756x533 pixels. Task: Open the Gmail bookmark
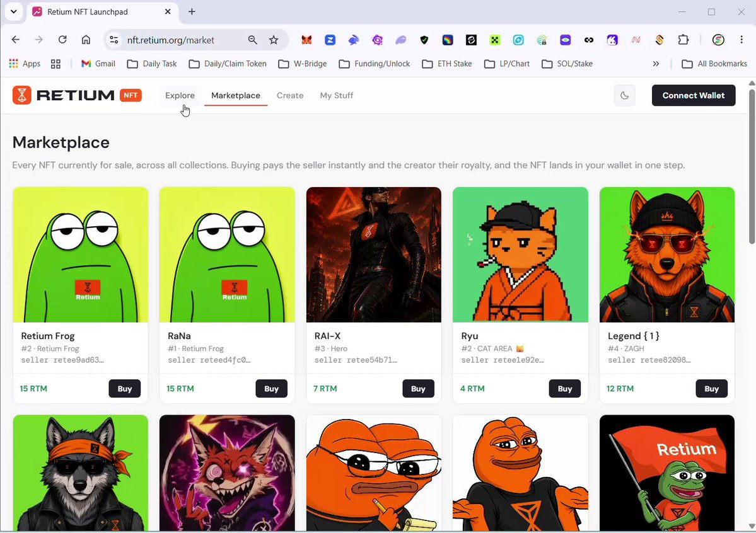(x=98, y=64)
